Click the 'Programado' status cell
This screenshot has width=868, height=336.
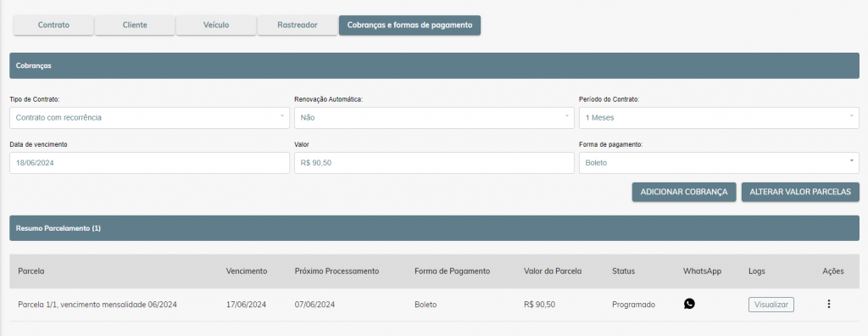[634, 305]
